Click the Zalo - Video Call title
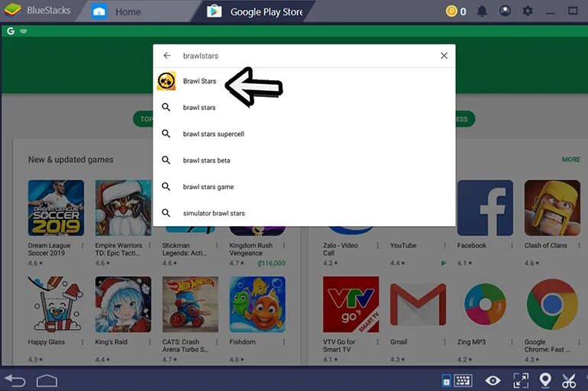The image size is (588, 391). (x=340, y=249)
